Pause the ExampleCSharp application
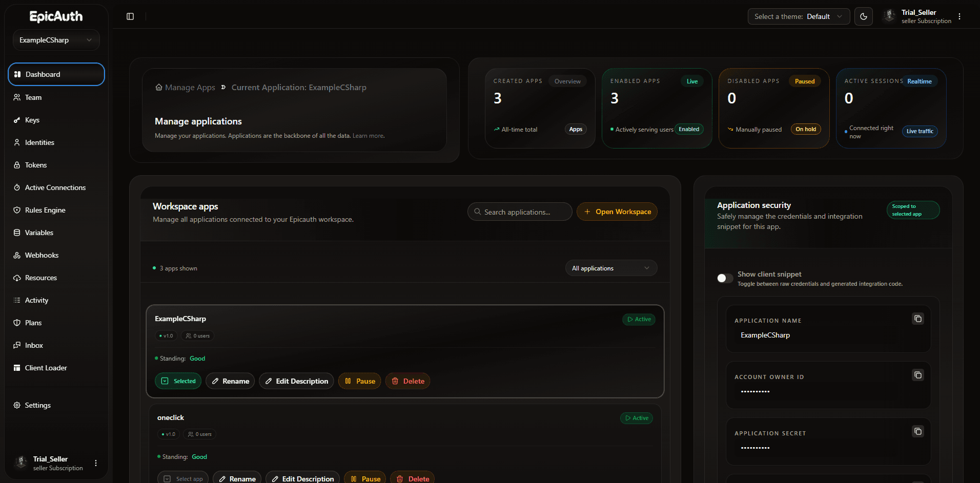980x483 pixels. [x=359, y=381]
